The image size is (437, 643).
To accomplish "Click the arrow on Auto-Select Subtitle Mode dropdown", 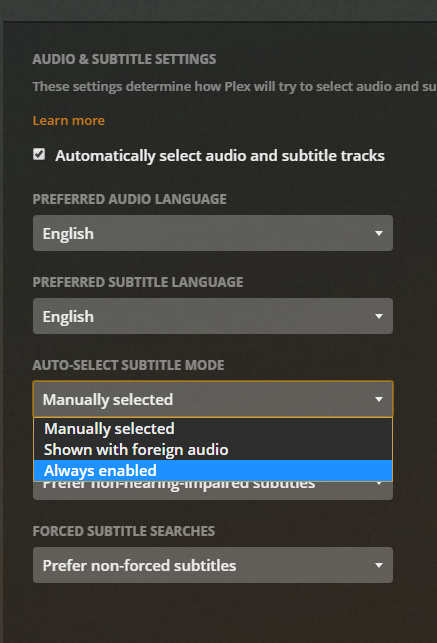I will 379,399.
